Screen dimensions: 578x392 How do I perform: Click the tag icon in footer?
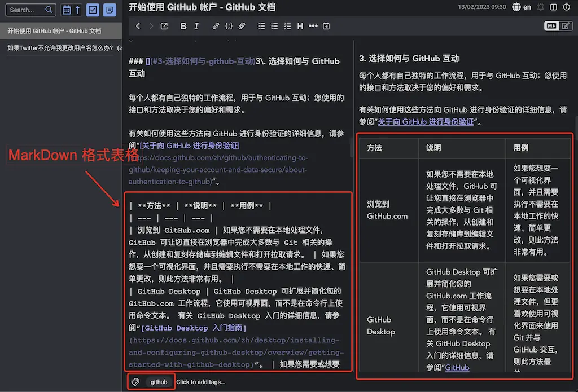135,382
